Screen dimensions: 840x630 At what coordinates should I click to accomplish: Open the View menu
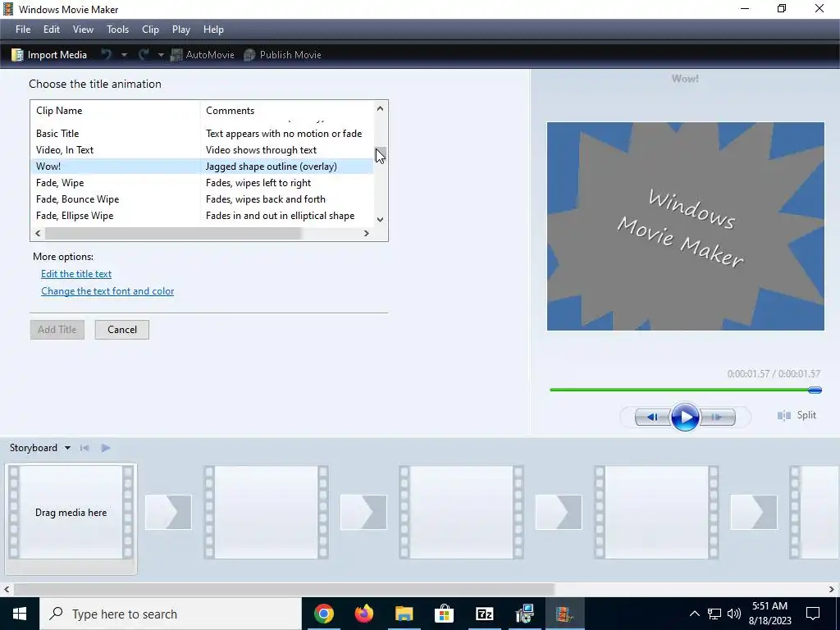83,30
